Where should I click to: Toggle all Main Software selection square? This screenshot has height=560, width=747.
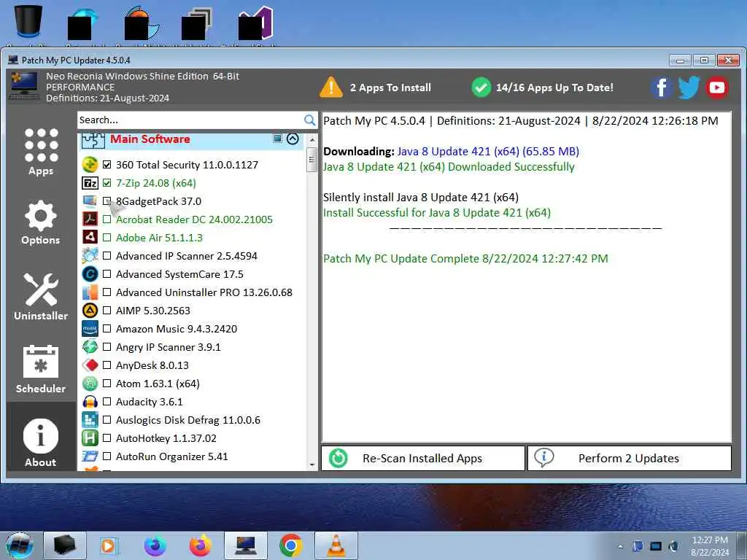pyautogui.click(x=277, y=138)
